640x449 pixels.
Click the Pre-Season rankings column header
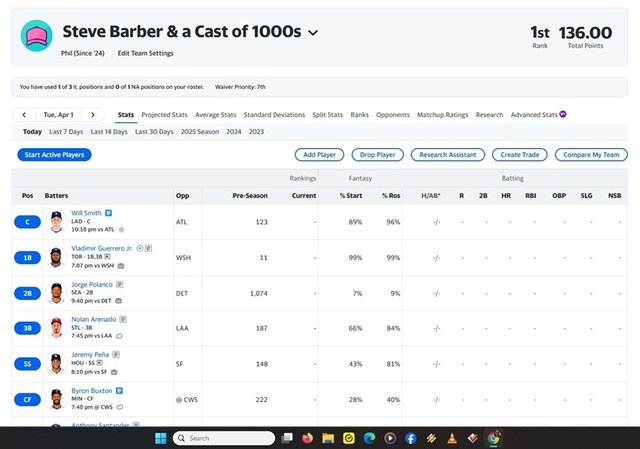(x=250, y=196)
